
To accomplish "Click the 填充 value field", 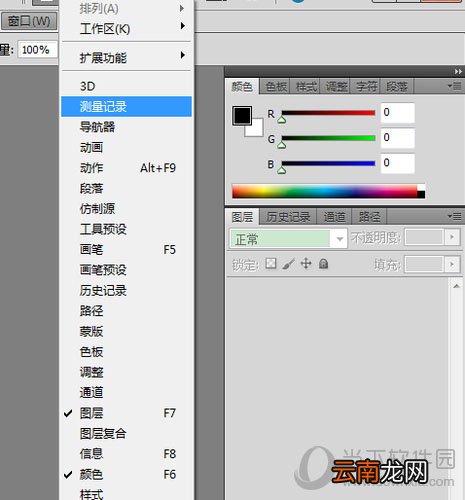I will (x=424, y=264).
